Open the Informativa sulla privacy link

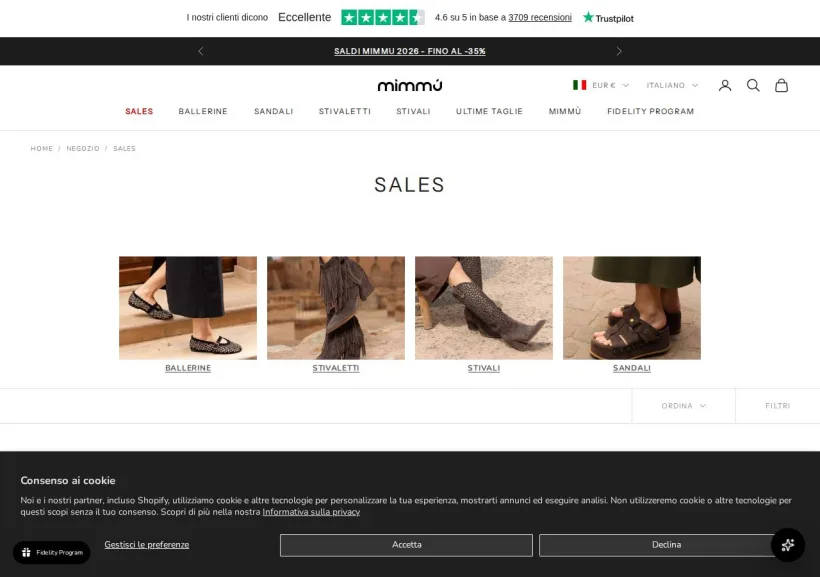tap(311, 512)
